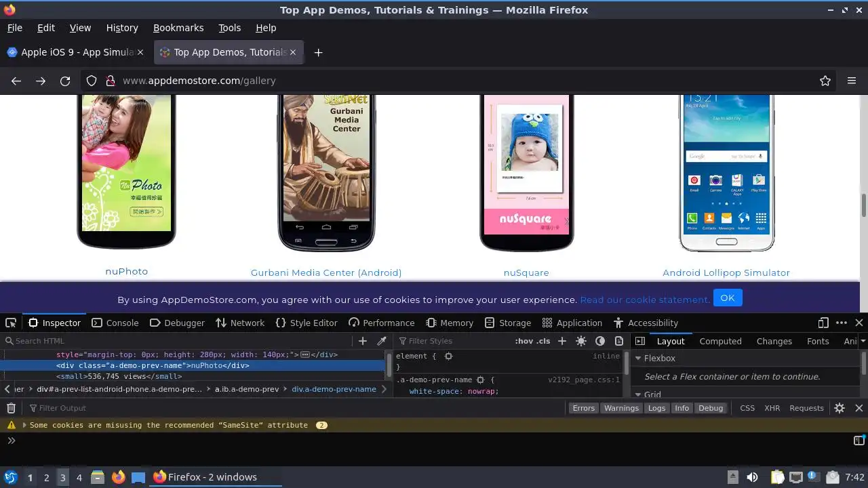
Task: Toggle the CSS console filter
Action: click(x=747, y=408)
